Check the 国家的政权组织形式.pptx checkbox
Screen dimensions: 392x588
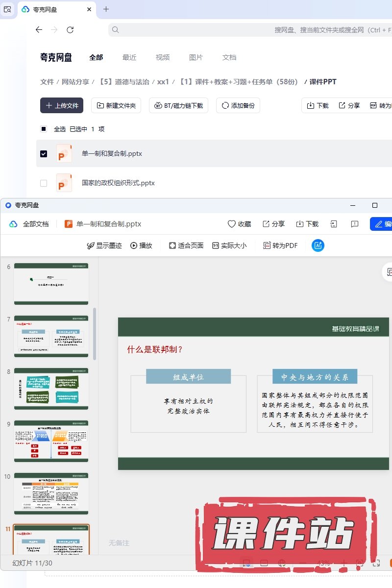[44, 183]
